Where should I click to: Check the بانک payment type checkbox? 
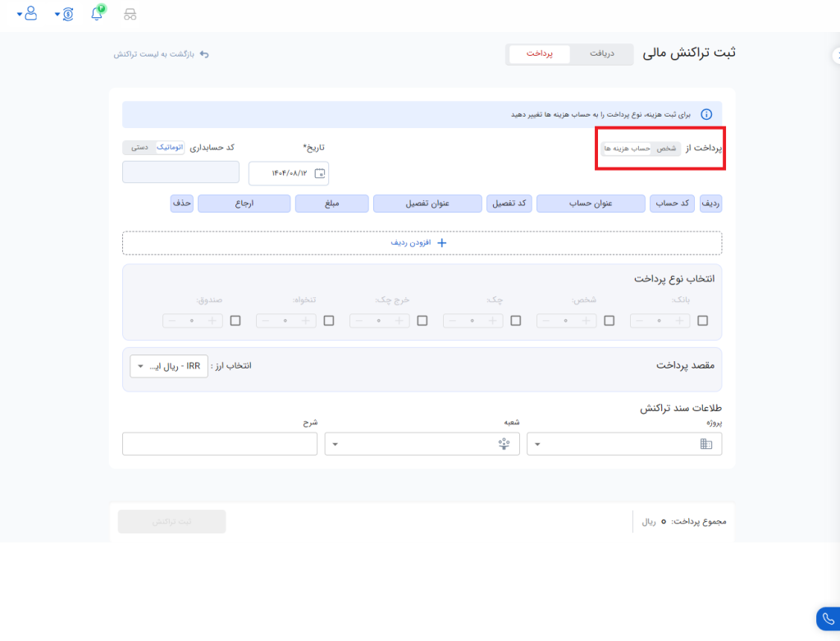pos(702,321)
